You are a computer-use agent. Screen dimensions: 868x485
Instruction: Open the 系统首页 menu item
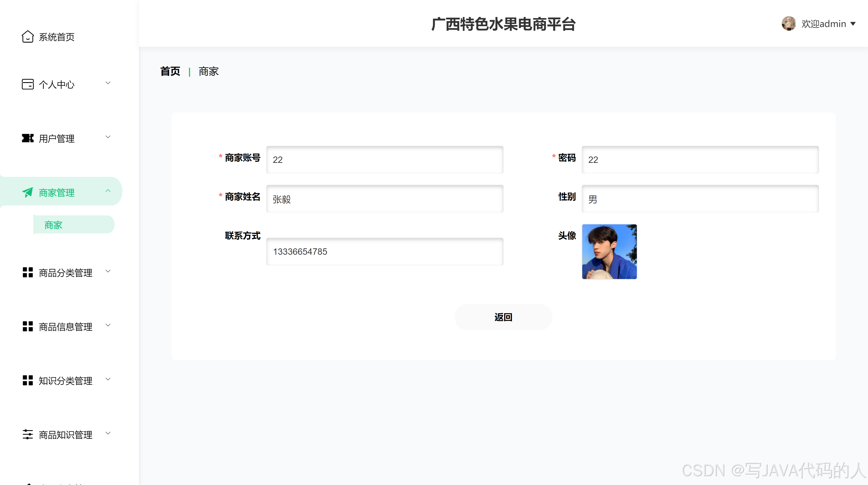point(56,37)
